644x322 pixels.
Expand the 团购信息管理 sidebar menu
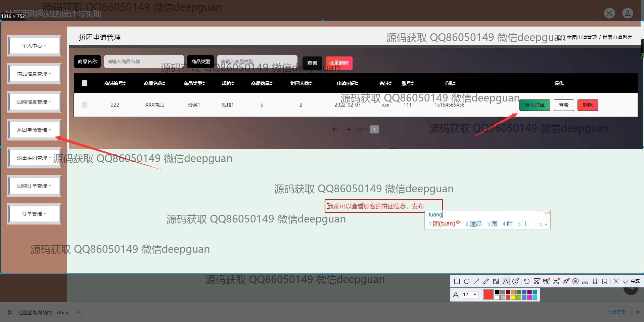(34, 102)
